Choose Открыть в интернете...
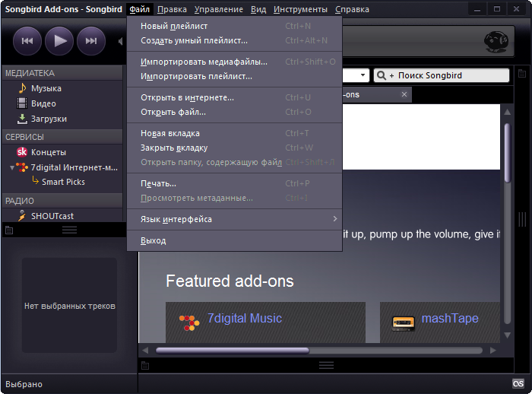 [234, 97]
